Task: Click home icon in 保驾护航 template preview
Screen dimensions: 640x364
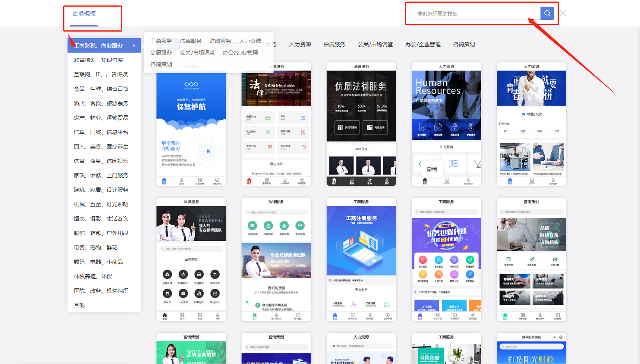Action: click(164, 180)
